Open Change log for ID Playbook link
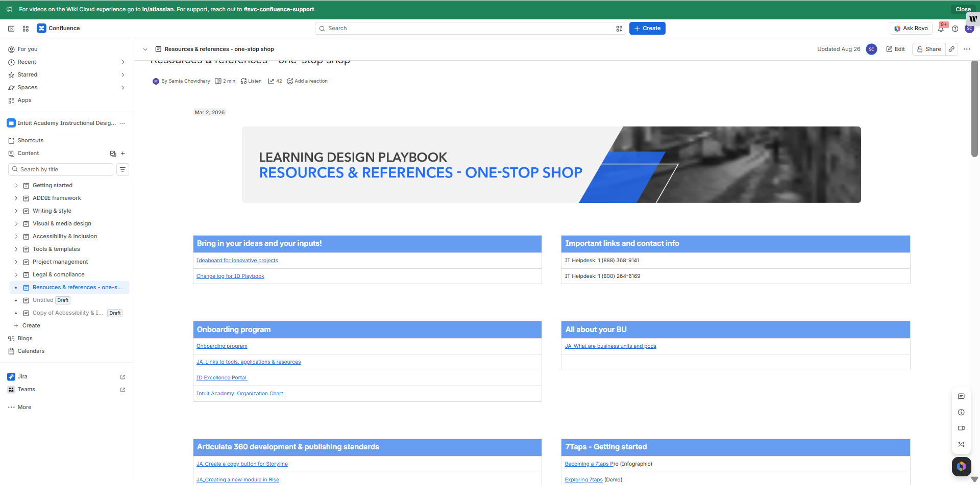Screen dimensions: 980x485 click(x=230, y=276)
